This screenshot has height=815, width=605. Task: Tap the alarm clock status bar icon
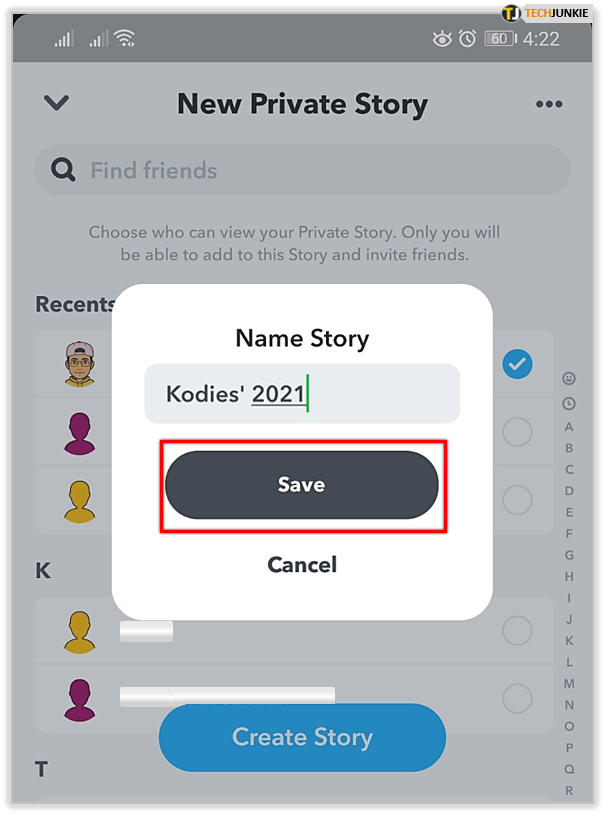tap(467, 39)
